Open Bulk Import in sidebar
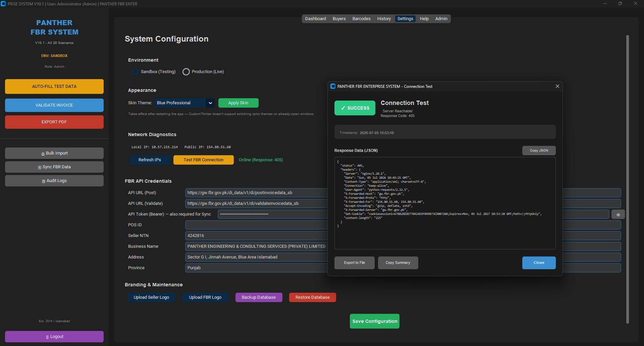 54,153
